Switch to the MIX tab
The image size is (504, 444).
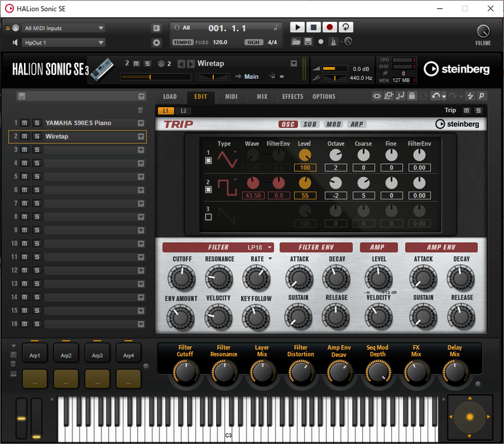262,96
